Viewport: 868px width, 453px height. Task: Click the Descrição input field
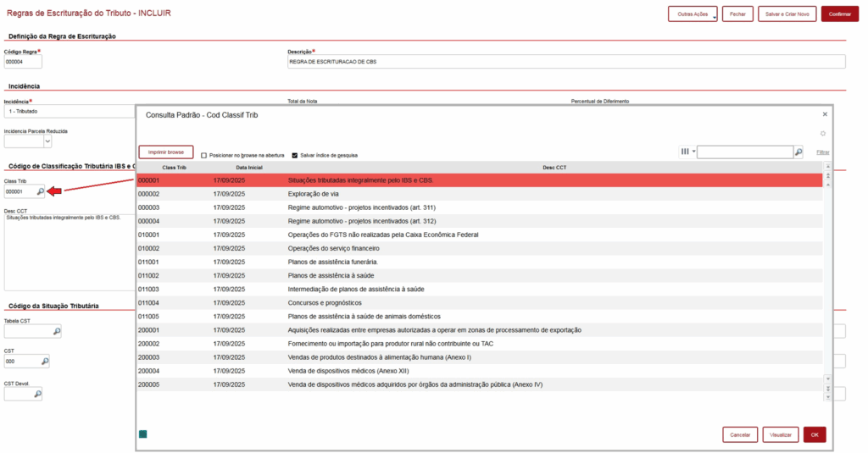566,62
